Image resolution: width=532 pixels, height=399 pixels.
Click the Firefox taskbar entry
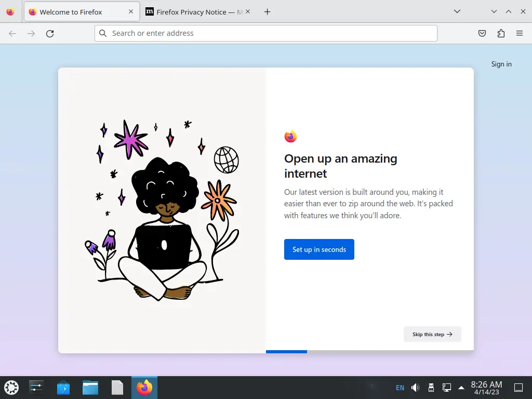144,388
